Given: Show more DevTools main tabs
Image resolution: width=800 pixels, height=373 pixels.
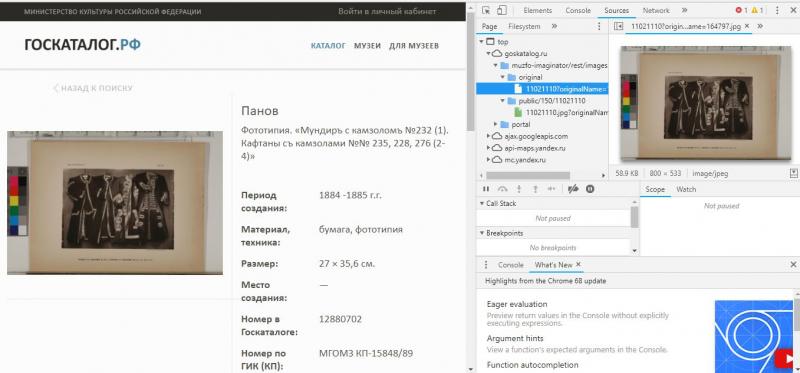Looking at the screenshot, I should (684, 10).
